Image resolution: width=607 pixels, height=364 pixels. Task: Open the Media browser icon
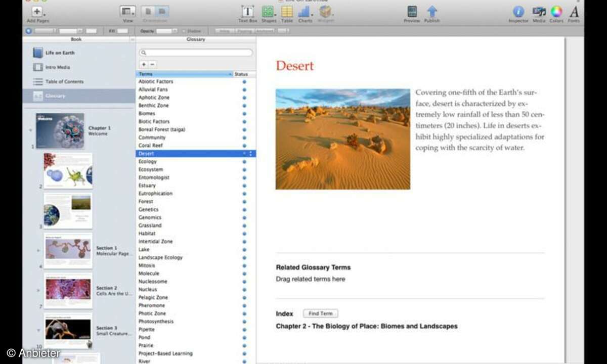click(x=539, y=11)
